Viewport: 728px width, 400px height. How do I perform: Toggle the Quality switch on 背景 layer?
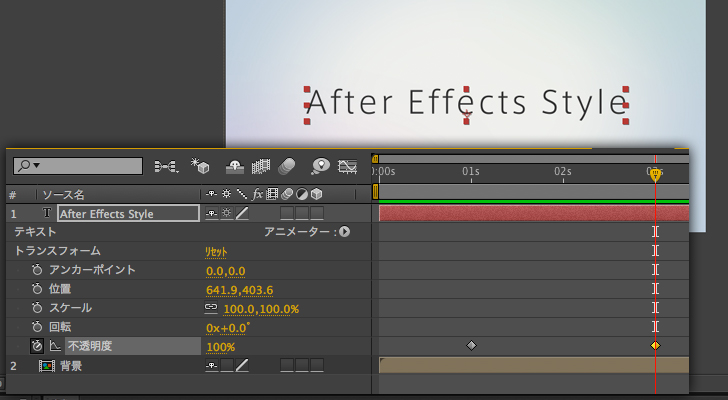(242, 366)
